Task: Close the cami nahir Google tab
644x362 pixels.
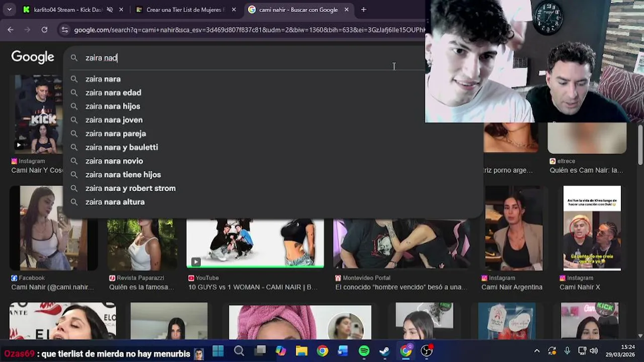Action: [346, 10]
